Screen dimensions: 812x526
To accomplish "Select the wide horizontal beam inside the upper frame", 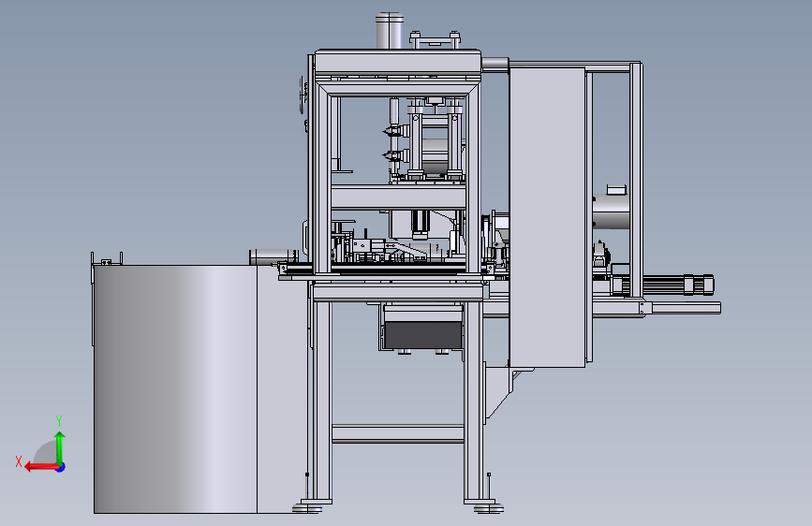I will [398, 197].
